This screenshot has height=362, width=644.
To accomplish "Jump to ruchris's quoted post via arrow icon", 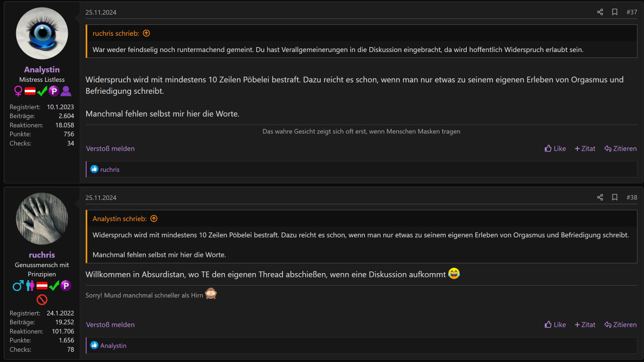I will [146, 33].
